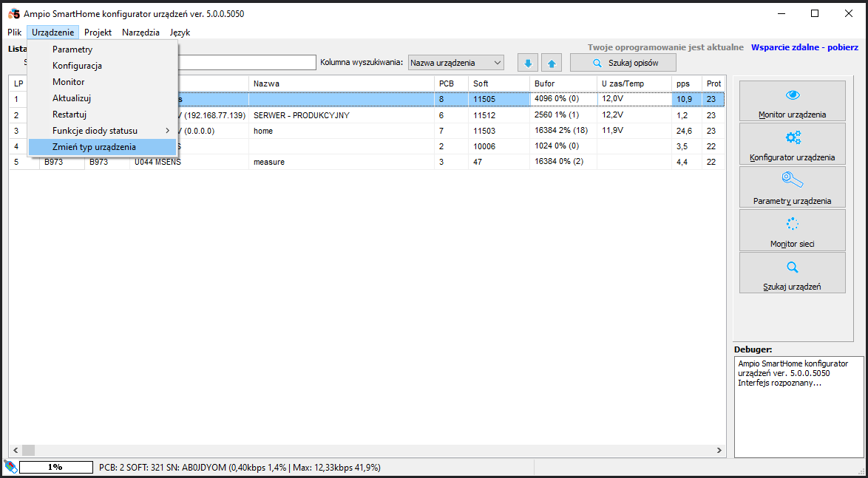Expand Funkcje diody statusu submenu
The image size is (868, 478).
tap(103, 131)
